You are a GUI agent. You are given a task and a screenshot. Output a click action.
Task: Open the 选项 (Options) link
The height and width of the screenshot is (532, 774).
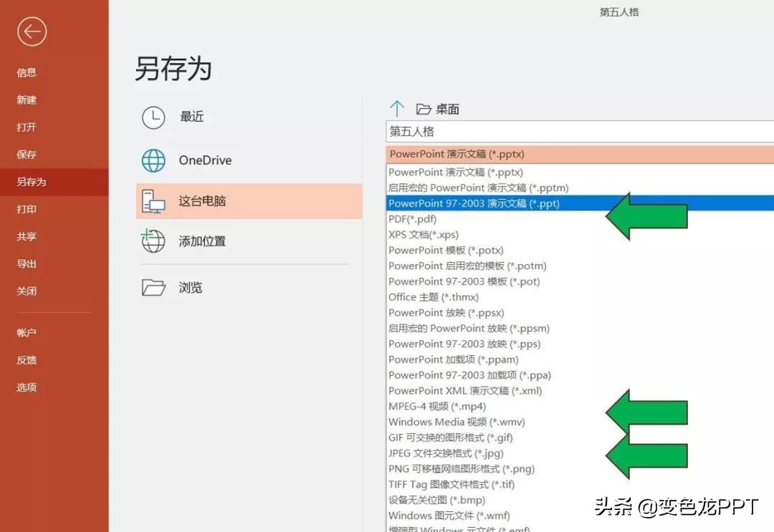click(26, 387)
